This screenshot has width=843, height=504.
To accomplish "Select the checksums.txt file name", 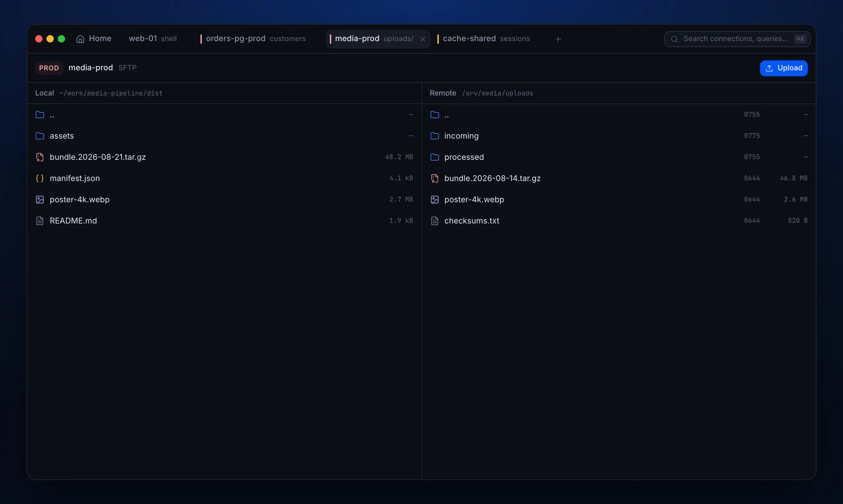I will click(472, 221).
